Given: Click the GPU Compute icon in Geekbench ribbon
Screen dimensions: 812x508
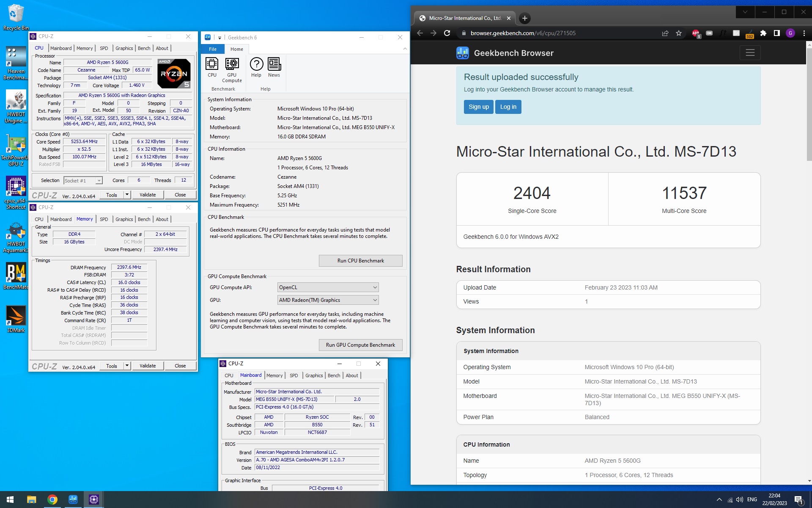Looking at the screenshot, I should tap(232, 70).
